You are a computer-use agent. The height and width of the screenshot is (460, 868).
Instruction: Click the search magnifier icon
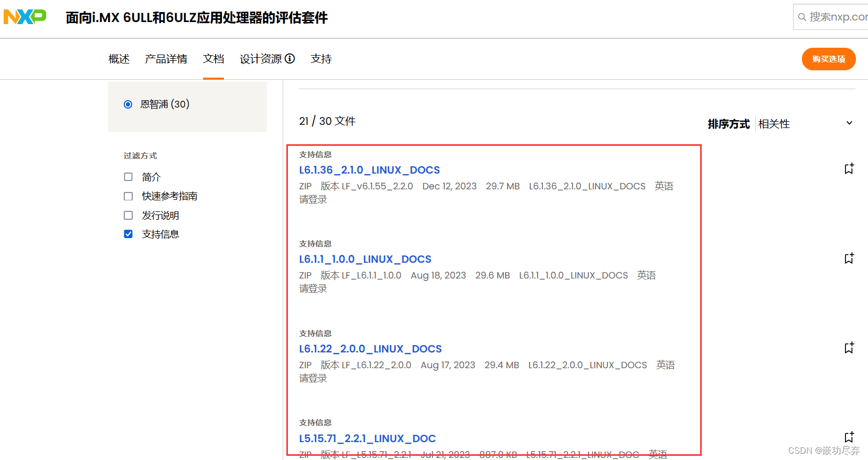click(802, 17)
